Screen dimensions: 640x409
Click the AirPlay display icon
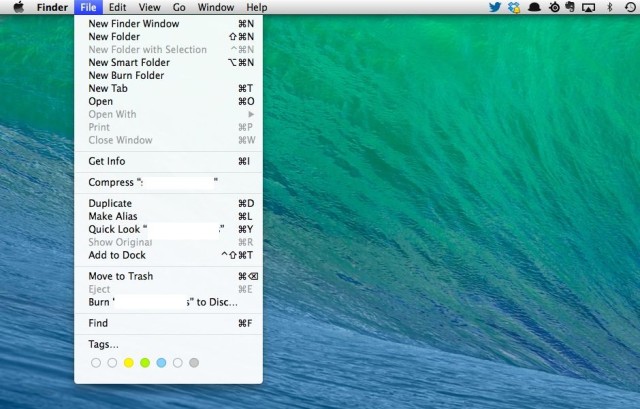[588, 7]
